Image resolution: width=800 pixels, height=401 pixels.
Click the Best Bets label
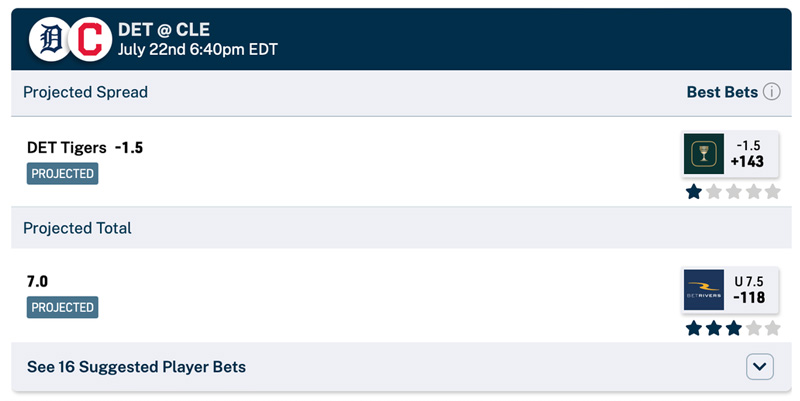pyautogui.click(x=722, y=92)
